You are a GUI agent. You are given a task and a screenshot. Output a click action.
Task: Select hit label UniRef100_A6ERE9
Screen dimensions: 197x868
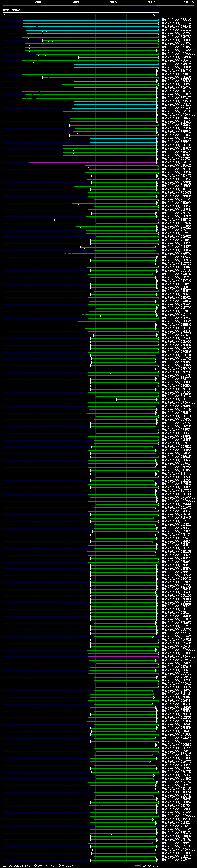coord(177,843)
